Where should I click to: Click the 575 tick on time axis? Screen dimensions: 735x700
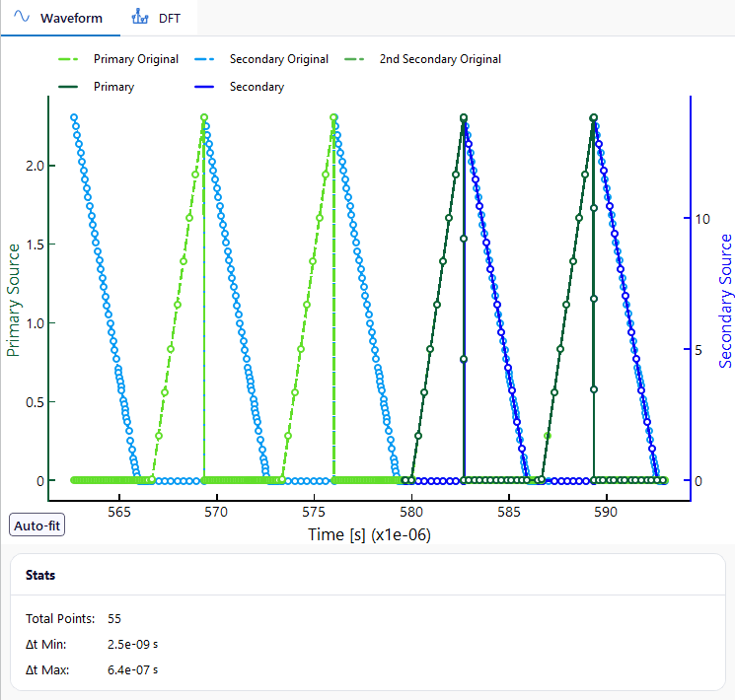(314, 512)
